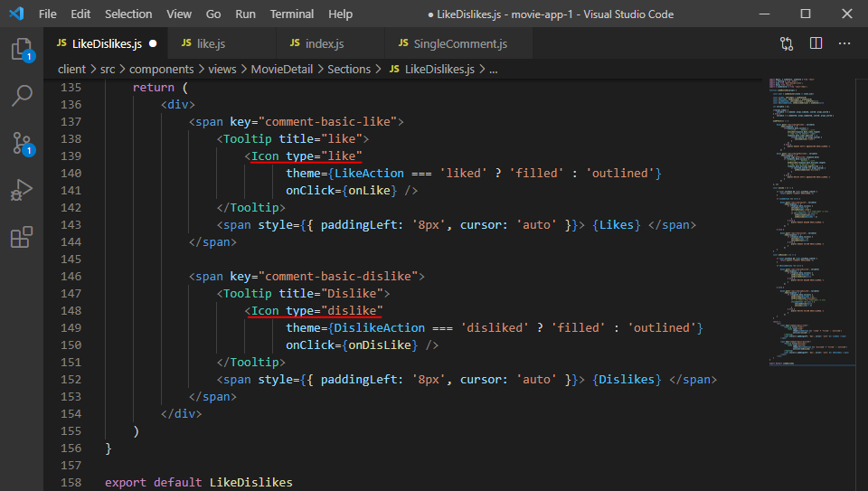Click {Dislikes} expression on line 152
This screenshot has height=491, width=868.
(x=627, y=379)
